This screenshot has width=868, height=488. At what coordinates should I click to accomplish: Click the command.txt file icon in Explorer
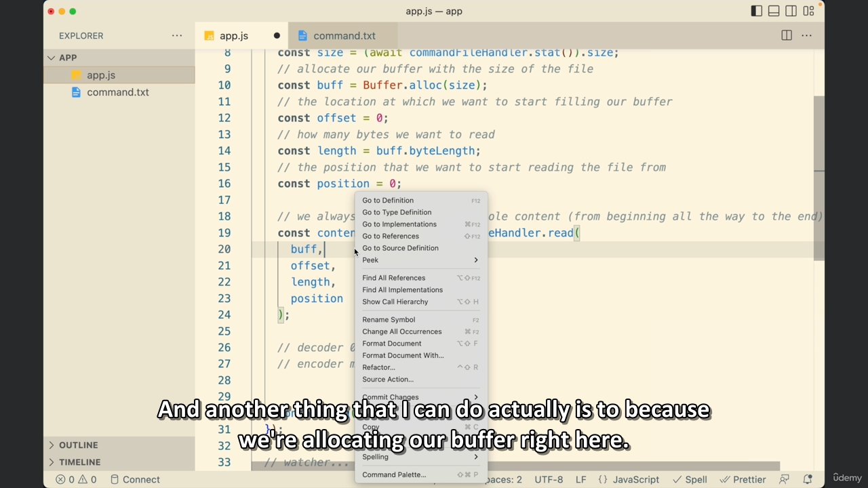pyautogui.click(x=76, y=92)
